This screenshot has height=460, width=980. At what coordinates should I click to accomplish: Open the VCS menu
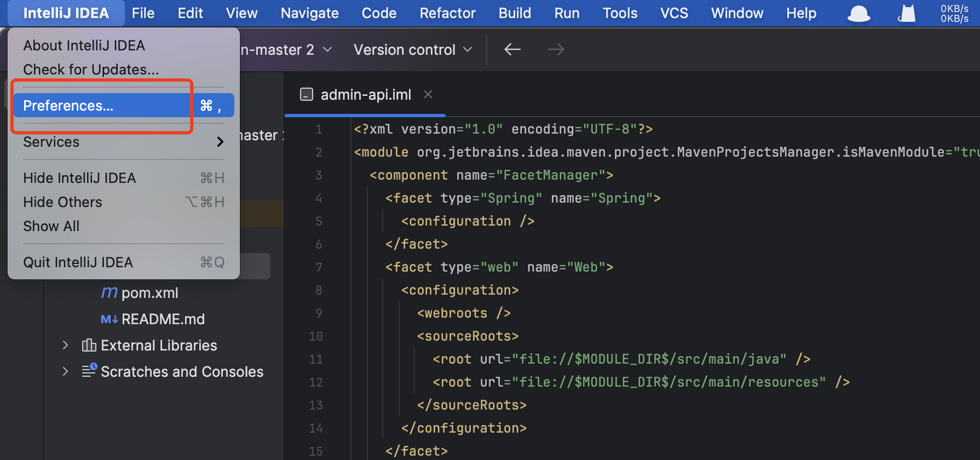pyautogui.click(x=675, y=13)
